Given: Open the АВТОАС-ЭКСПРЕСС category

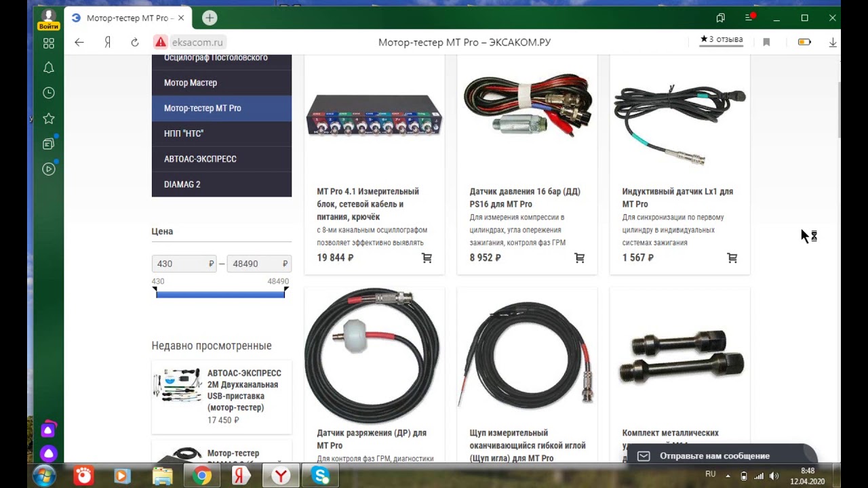Looking at the screenshot, I should 222,159.
